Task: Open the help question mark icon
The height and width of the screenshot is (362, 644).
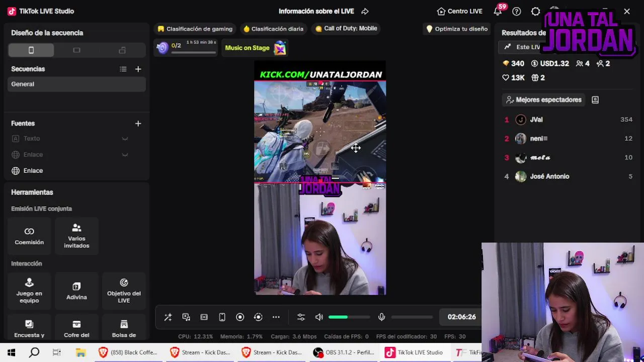Action: point(517,11)
